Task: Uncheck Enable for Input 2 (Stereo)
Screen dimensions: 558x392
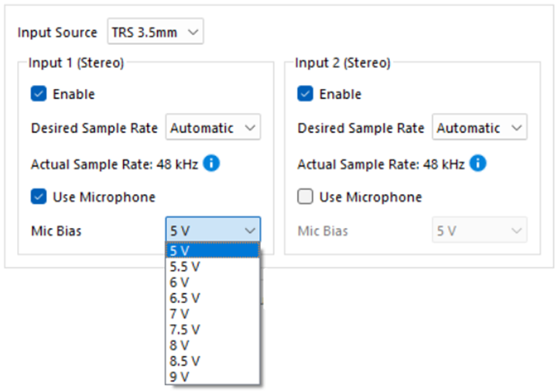Action: click(305, 94)
